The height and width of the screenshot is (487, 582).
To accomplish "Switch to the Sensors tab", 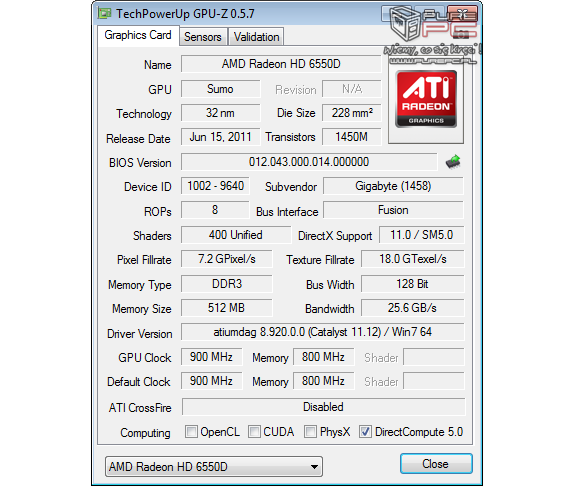I will pos(203,37).
